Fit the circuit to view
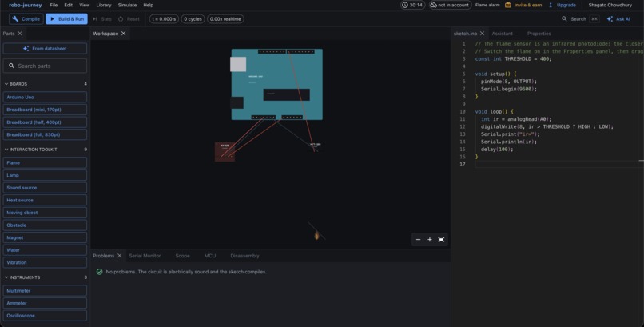 coord(441,240)
